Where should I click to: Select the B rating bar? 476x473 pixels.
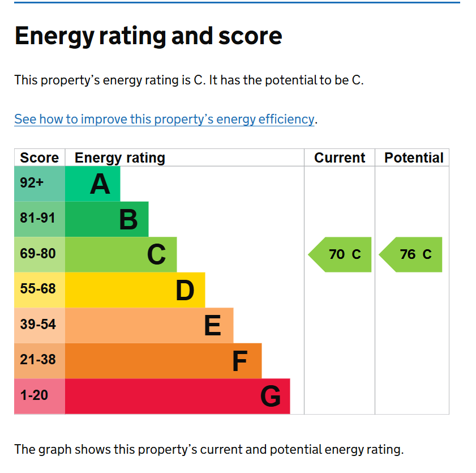[x=106, y=219]
